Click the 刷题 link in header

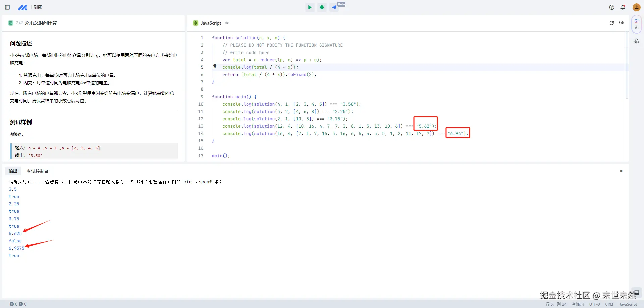click(38, 7)
